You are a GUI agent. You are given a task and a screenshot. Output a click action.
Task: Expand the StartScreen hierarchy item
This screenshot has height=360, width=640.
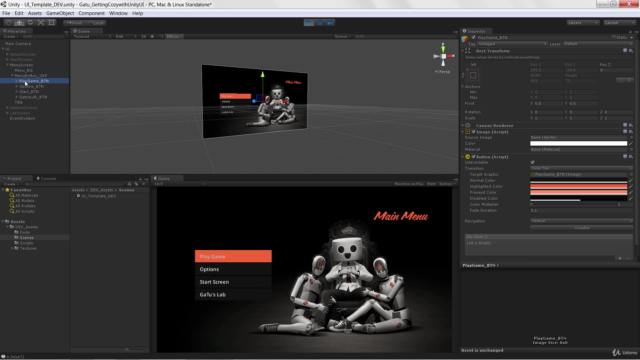click(7, 60)
